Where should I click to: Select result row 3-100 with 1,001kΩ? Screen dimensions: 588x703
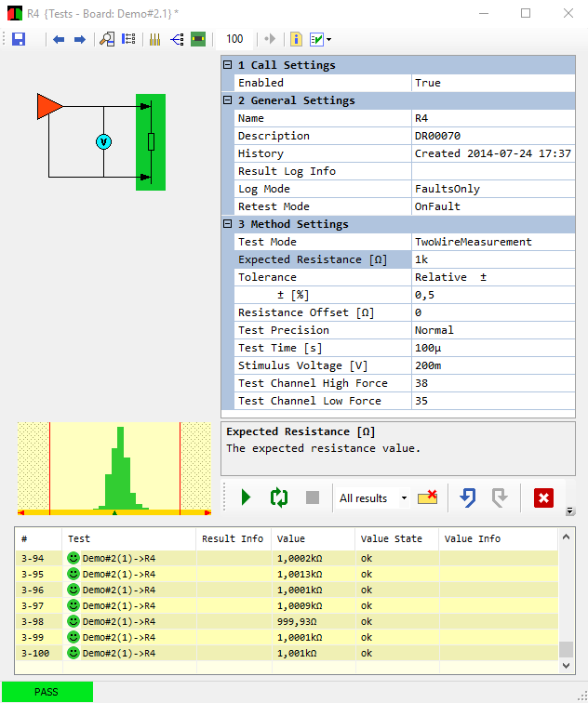point(287,653)
